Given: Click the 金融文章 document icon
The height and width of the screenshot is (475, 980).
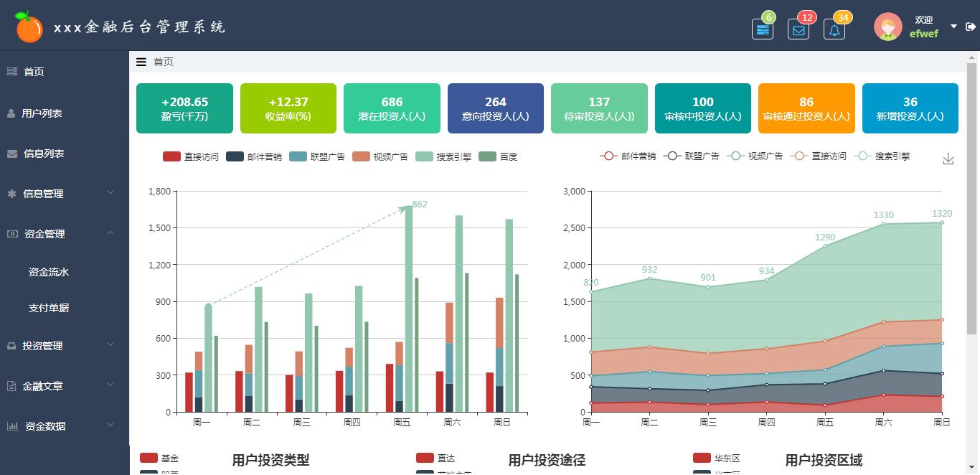Looking at the screenshot, I should (11, 386).
